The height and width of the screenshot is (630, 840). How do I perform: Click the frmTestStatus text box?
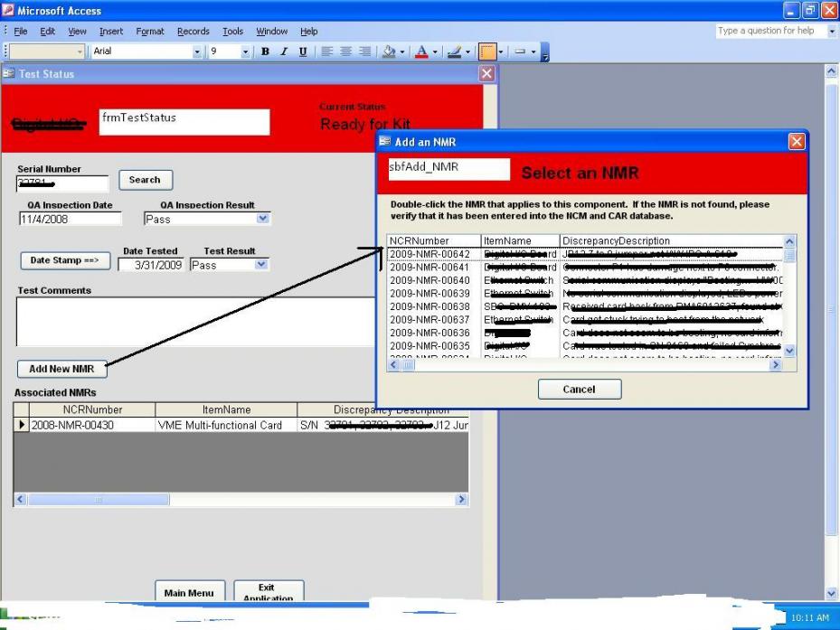click(x=184, y=122)
